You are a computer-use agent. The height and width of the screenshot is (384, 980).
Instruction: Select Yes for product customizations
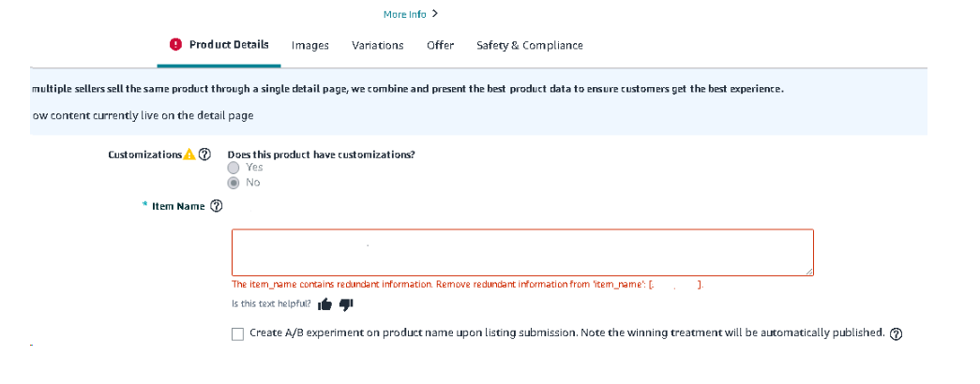coord(234,168)
